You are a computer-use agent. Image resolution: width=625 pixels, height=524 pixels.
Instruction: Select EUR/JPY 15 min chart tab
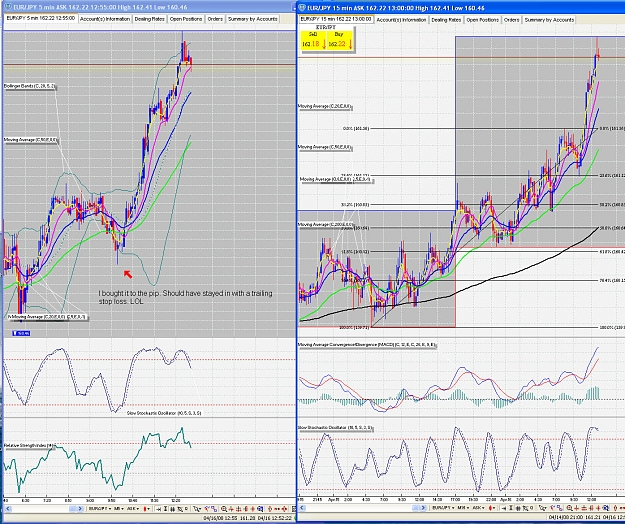335,19
